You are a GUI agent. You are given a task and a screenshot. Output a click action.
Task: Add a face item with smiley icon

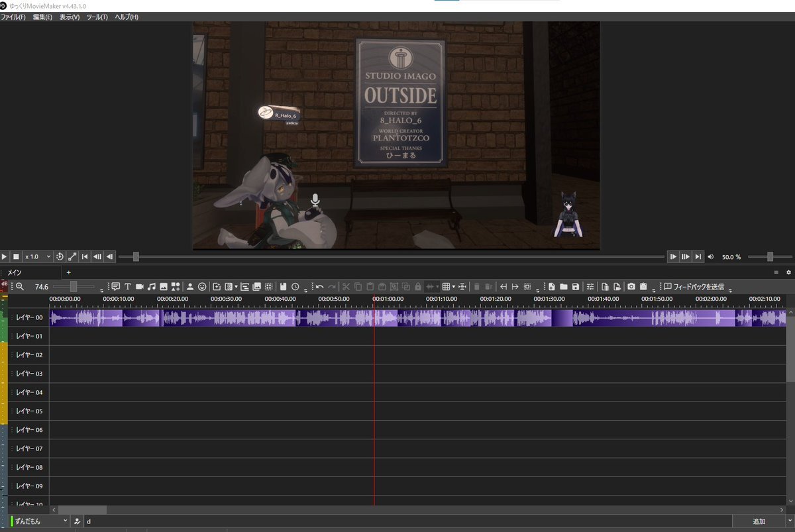(x=202, y=286)
